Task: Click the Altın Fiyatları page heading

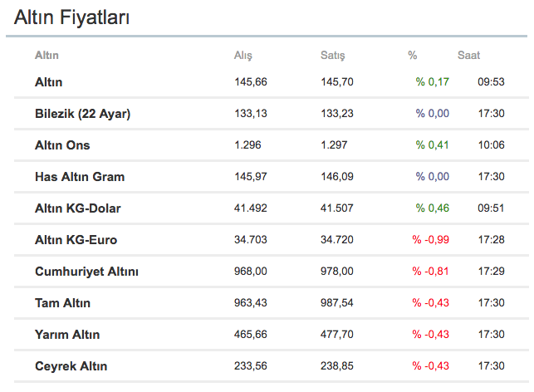Action: [71, 17]
